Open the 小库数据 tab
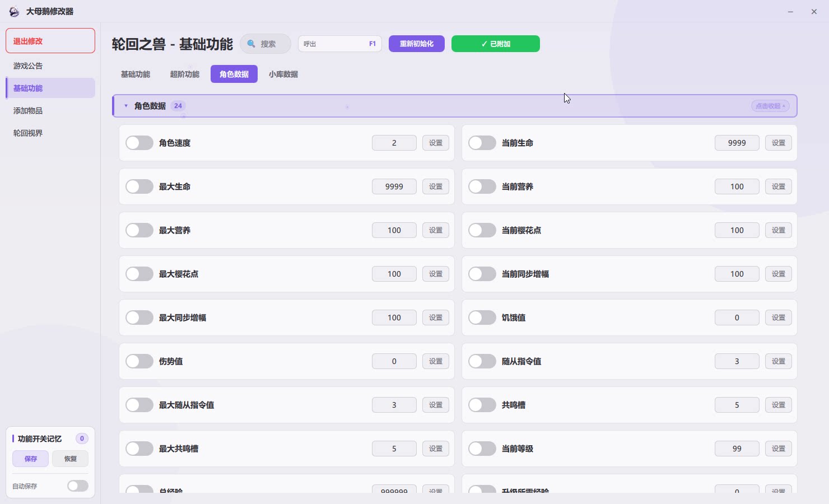 click(x=283, y=74)
